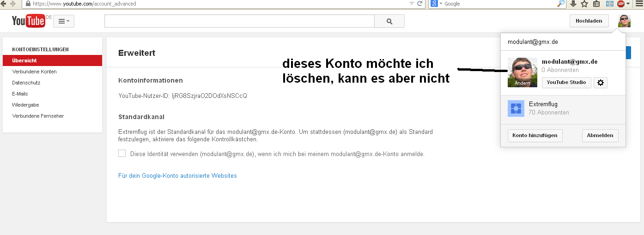Click the Adblock Plus icon

(621, 4)
